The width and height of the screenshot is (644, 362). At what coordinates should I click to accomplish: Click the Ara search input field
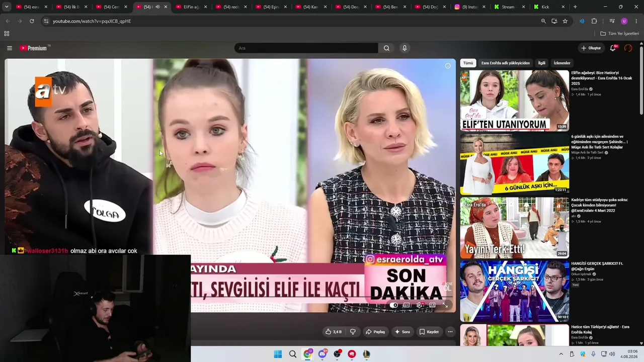click(x=306, y=48)
